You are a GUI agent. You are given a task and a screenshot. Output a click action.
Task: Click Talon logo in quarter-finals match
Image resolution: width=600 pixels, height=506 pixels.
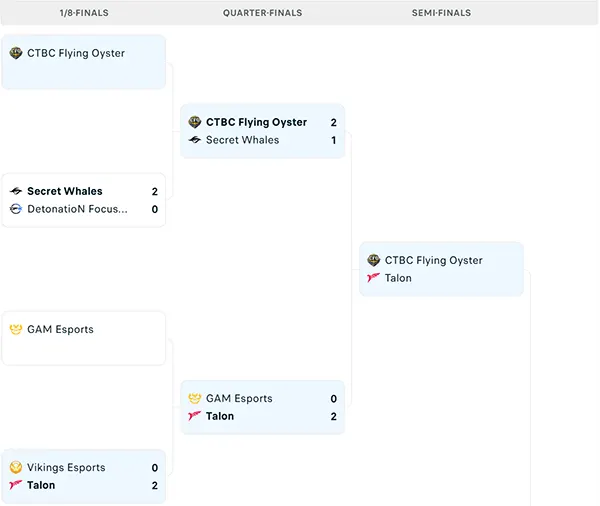coord(195,416)
